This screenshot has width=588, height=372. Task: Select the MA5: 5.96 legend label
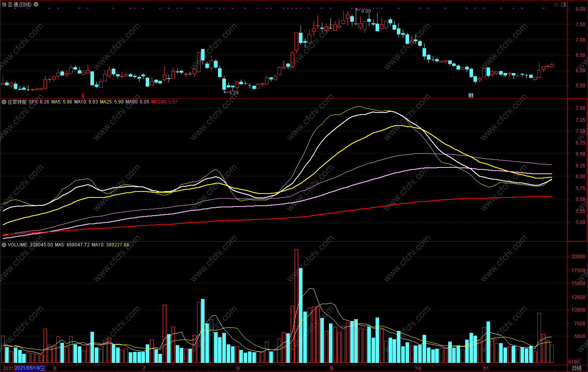pyautogui.click(x=62, y=102)
